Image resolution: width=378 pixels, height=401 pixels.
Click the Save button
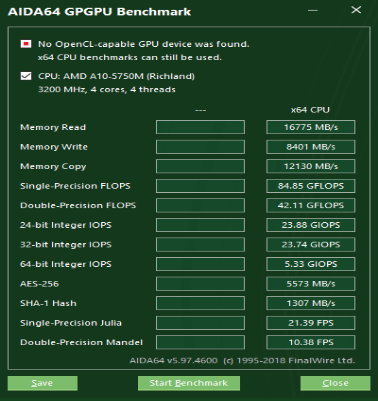coord(42,383)
